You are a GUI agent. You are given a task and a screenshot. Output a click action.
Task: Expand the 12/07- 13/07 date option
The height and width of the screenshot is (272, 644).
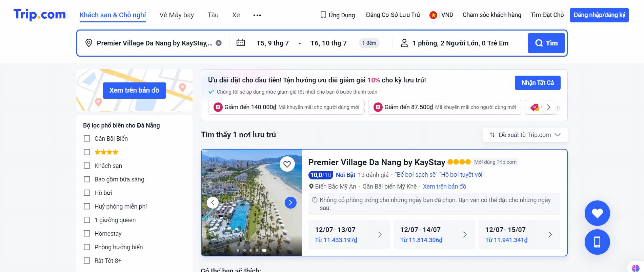(x=349, y=235)
